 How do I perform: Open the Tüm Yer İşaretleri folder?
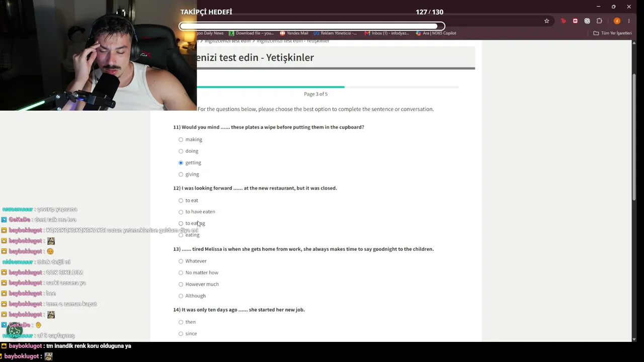pos(612,33)
